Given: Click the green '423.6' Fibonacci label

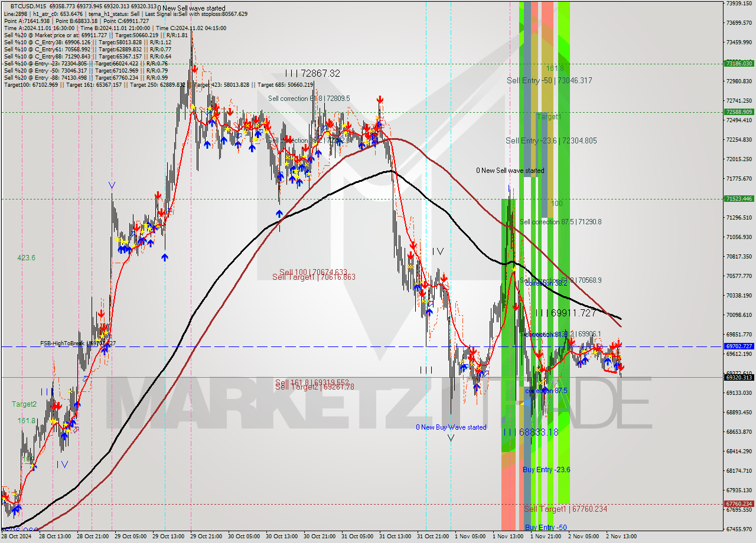Looking at the screenshot, I should click(x=26, y=258).
